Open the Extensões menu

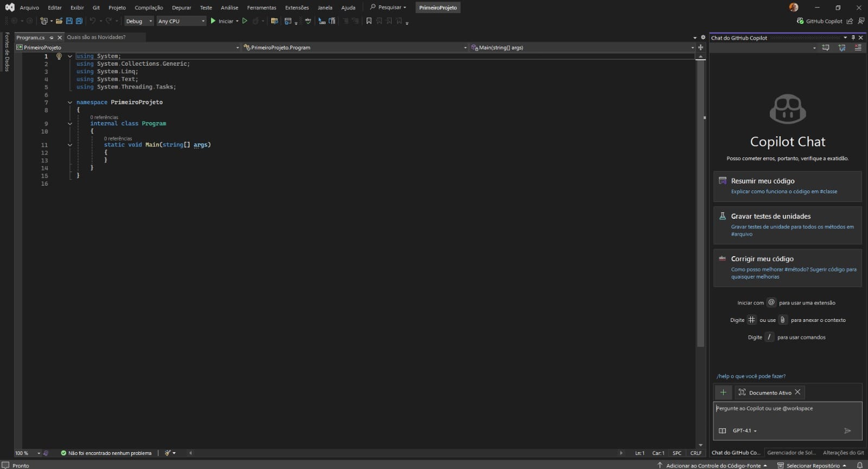click(x=297, y=8)
